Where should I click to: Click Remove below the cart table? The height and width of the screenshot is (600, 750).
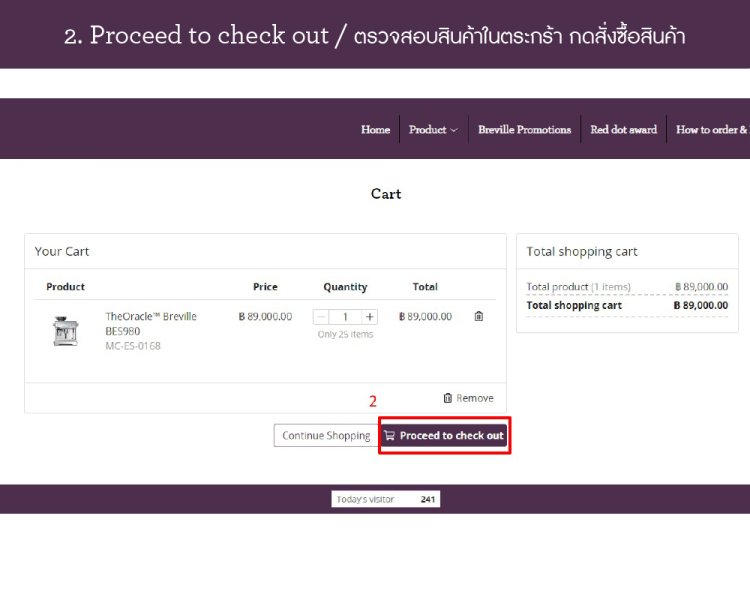(468, 398)
